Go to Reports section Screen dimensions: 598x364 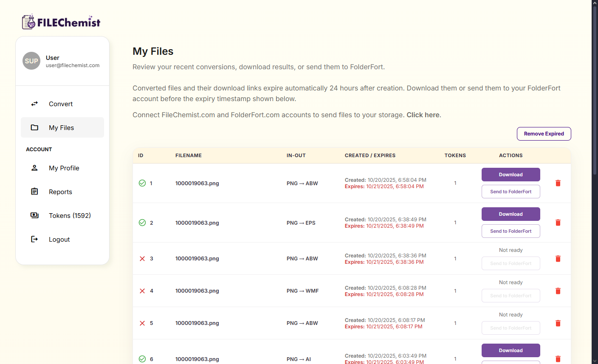[60, 192]
